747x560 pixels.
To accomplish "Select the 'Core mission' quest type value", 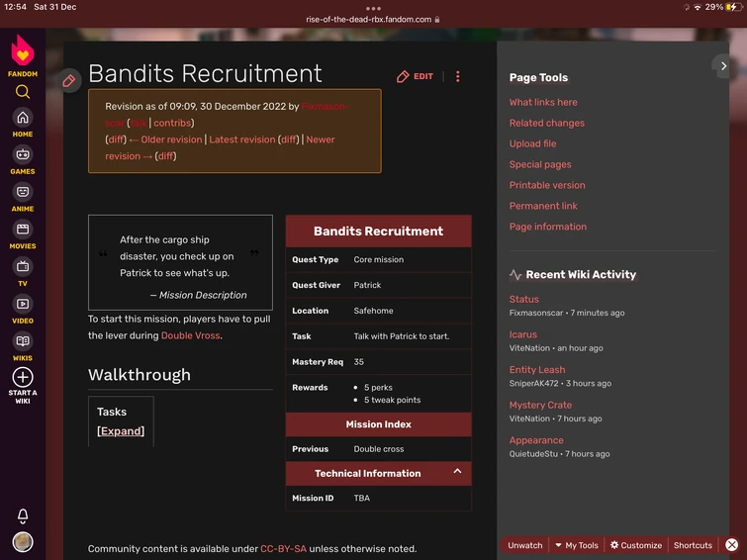I will coord(379,260).
